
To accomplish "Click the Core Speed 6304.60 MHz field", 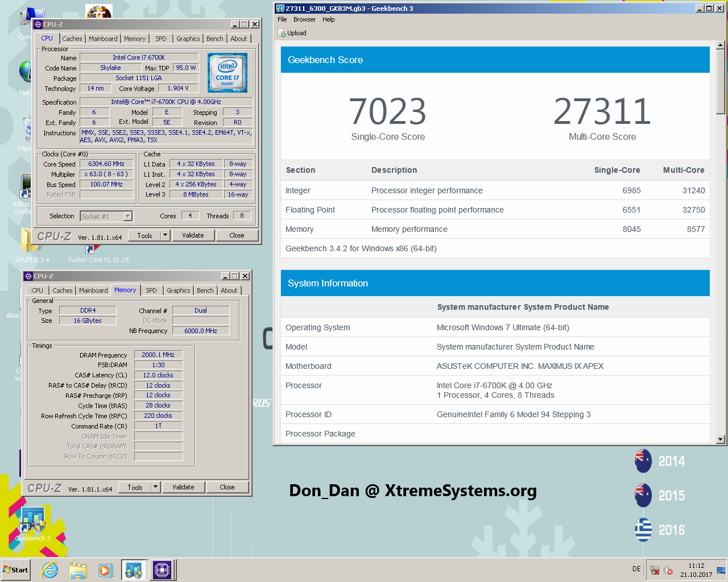I will [106, 164].
